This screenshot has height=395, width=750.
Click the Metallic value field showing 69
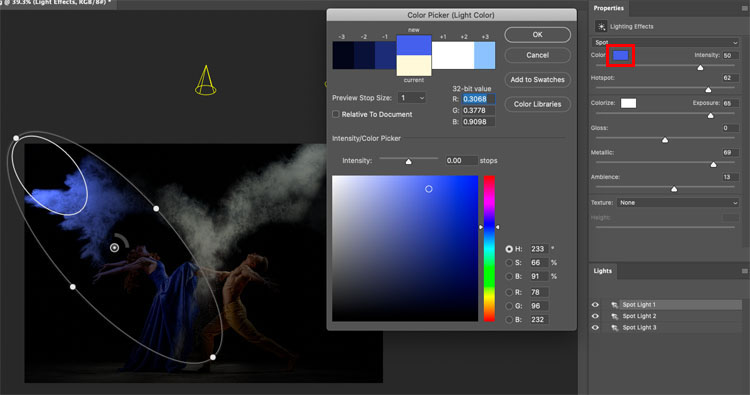coord(730,153)
